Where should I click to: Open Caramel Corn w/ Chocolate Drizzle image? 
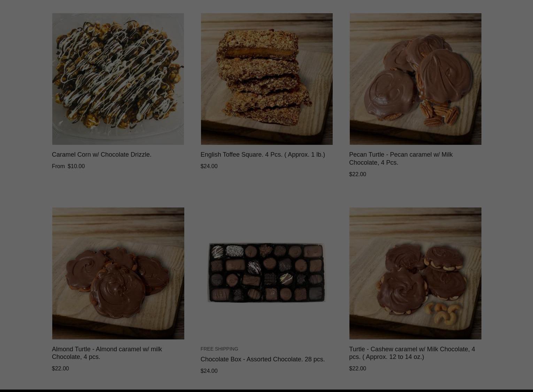click(118, 79)
